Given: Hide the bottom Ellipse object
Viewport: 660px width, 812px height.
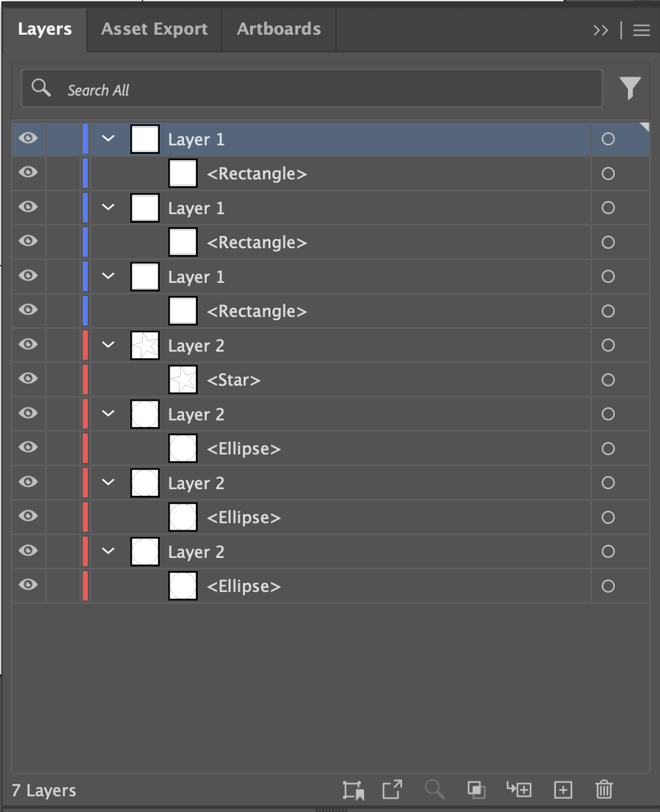Looking at the screenshot, I should pos(28,585).
